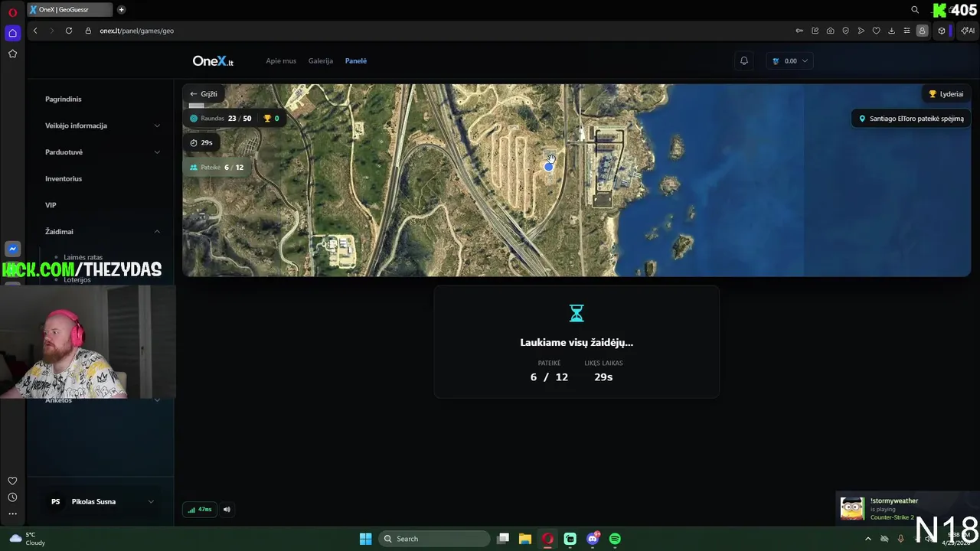Image resolution: width=980 pixels, height=551 pixels.
Task: Click the send (My Flow) arrow icon
Action: coord(861,31)
